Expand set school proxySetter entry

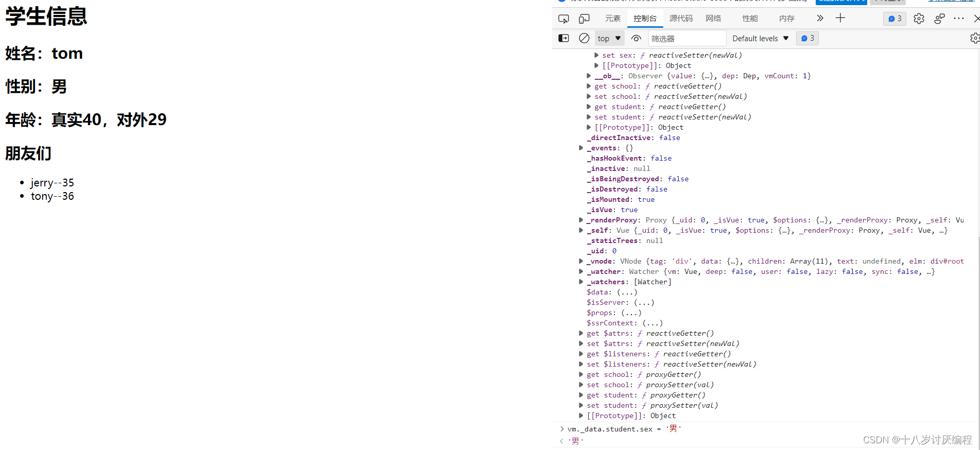[581, 385]
